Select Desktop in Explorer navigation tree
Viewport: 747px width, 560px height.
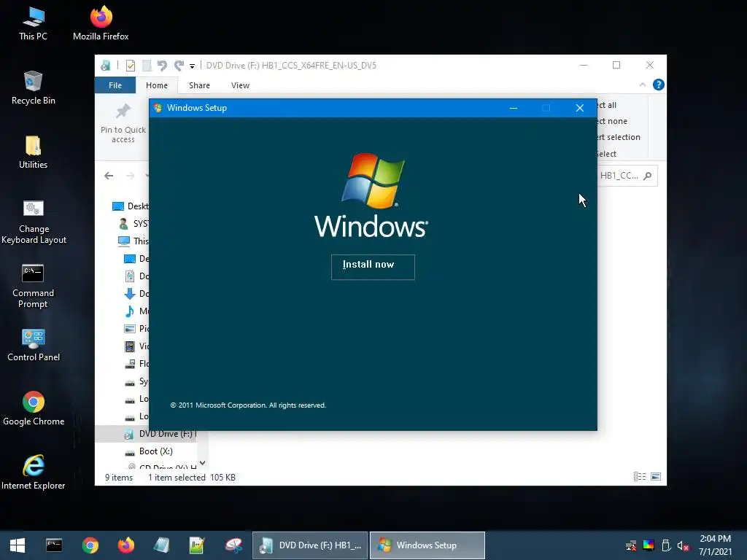130,206
